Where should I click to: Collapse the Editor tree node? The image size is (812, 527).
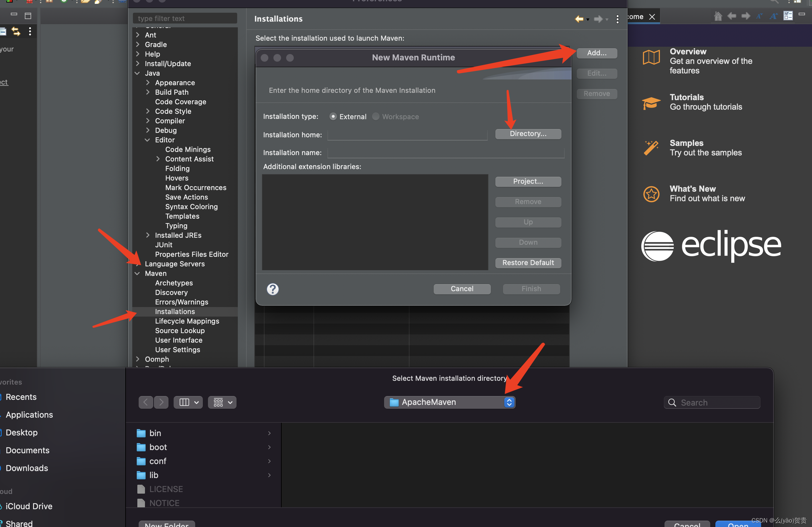(x=148, y=140)
